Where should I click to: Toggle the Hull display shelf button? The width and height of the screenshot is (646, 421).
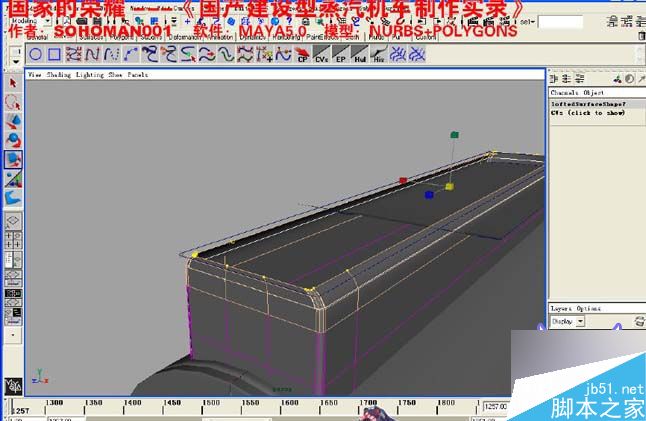359,55
